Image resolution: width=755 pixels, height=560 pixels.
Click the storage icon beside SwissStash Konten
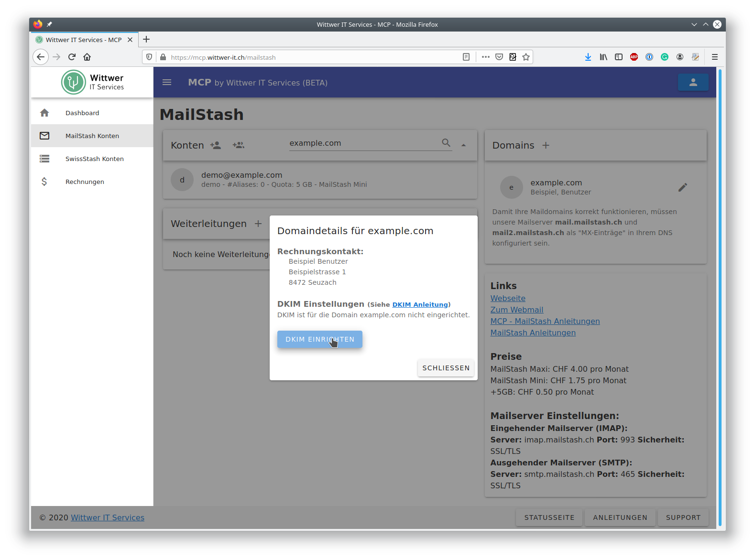click(x=44, y=159)
